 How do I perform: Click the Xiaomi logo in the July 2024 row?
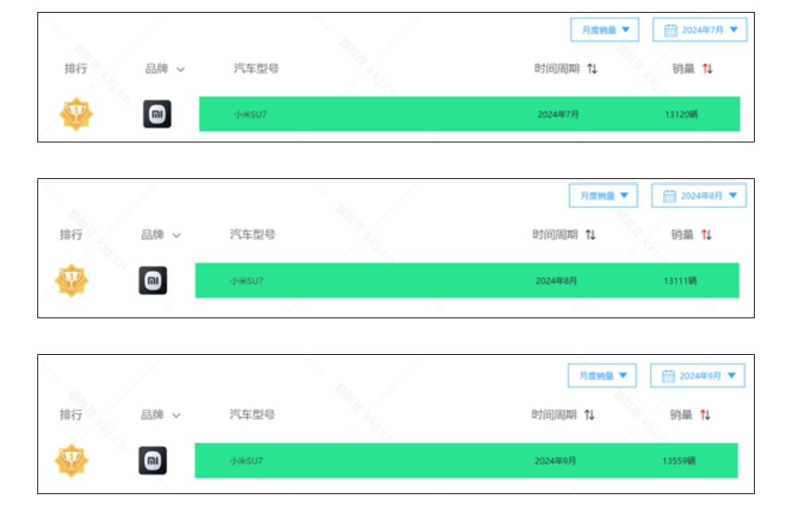coord(157,114)
